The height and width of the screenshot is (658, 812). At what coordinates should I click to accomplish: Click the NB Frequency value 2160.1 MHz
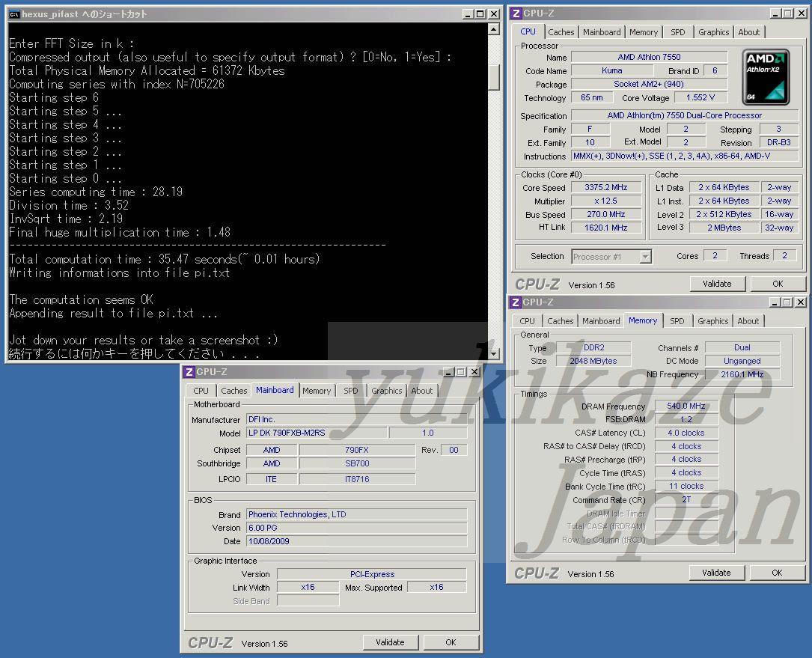pyautogui.click(x=742, y=374)
